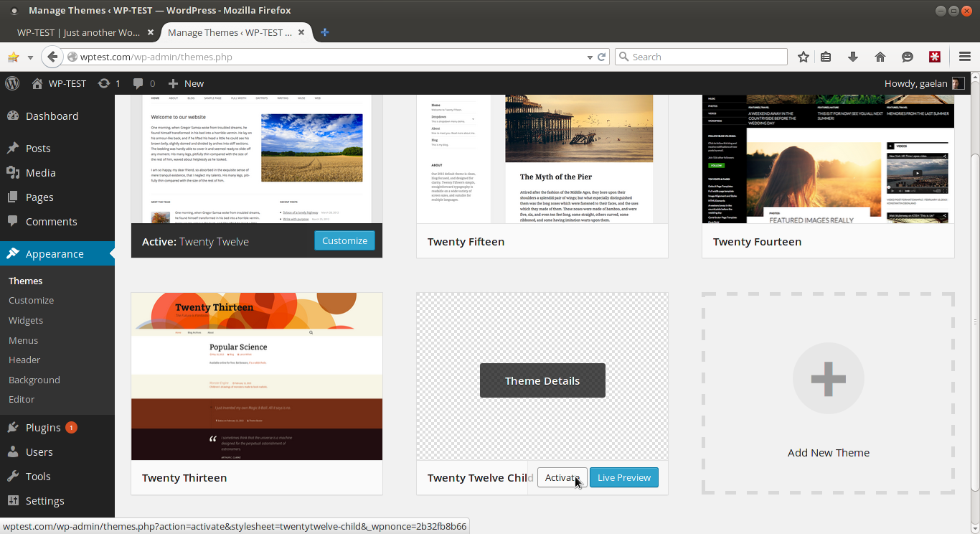Open Menus submenu item
Viewport: 980px width, 534px height.
(x=24, y=340)
